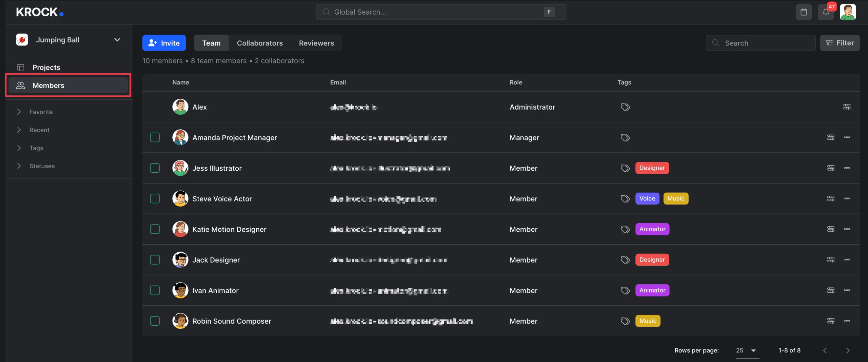Open the three-dot menu for Jack Designer

pyautogui.click(x=847, y=260)
